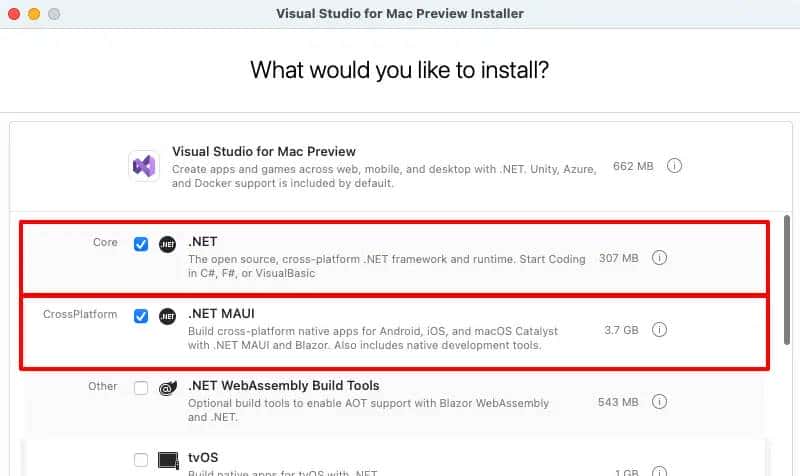Uncheck the .NET core checkbox
The width and height of the screenshot is (800, 476).
(141, 244)
